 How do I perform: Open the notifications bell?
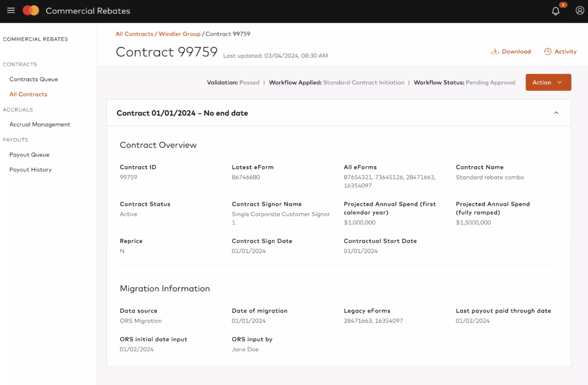point(556,11)
